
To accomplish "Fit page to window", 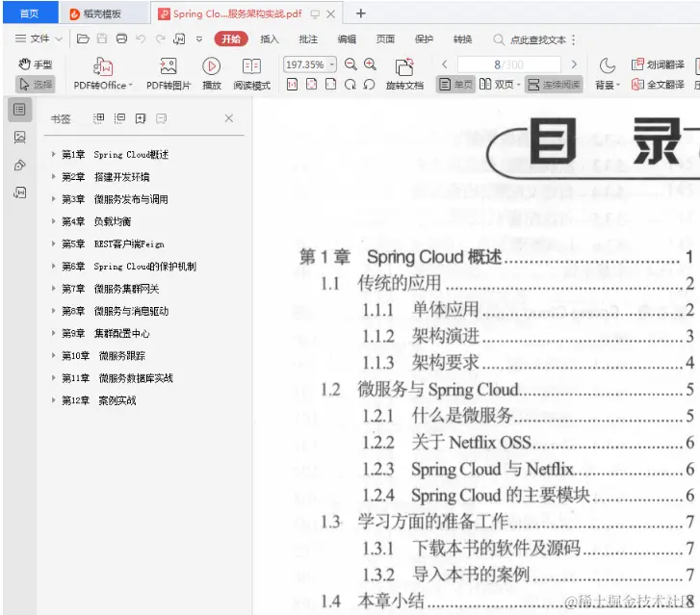I will click(312, 85).
